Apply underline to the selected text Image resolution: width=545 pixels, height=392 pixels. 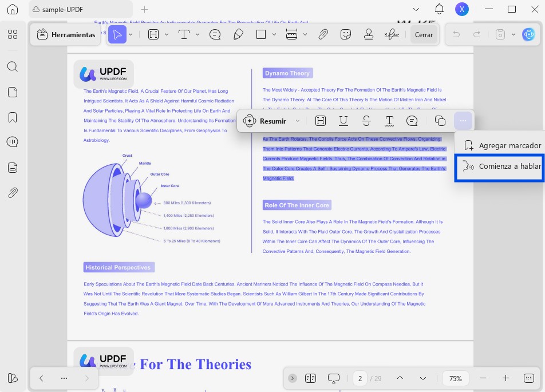point(343,121)
